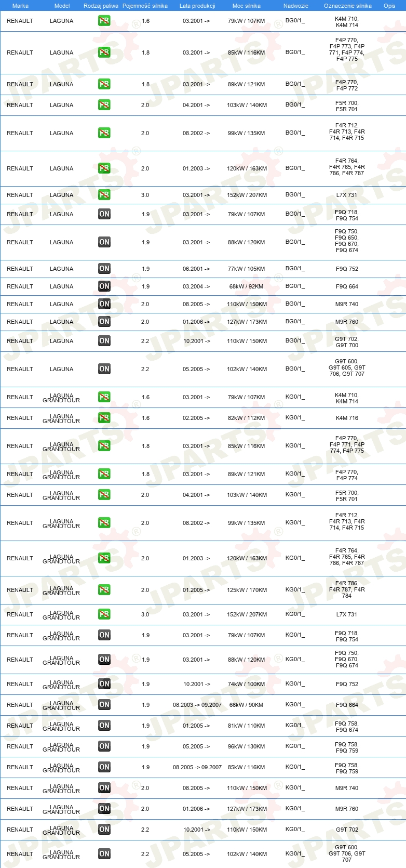
Task: Click the petrol icon in the KG0/1_ 2.0 103kW row
Action: point(104,495)
